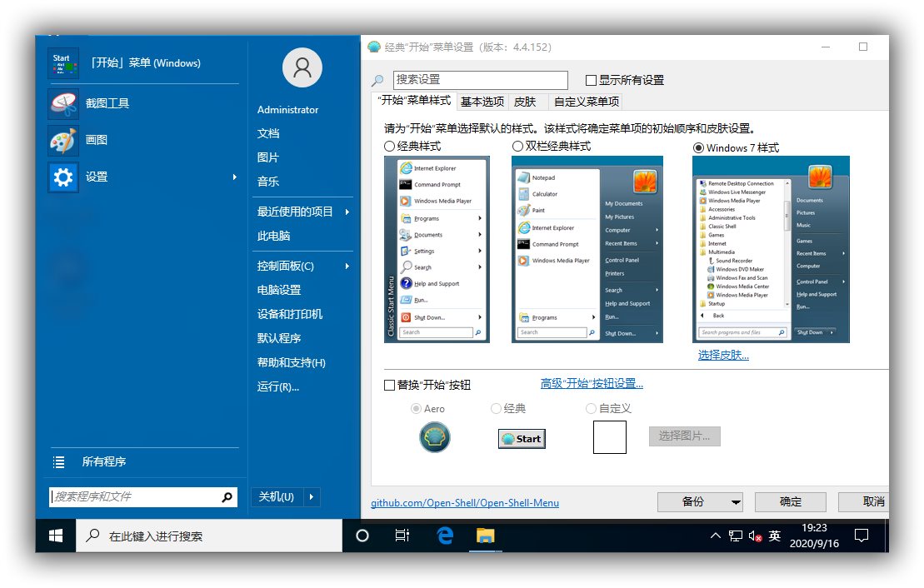Open 设备和打印机 from the start menu
The image size is (924, 588).
coord(290,315)
